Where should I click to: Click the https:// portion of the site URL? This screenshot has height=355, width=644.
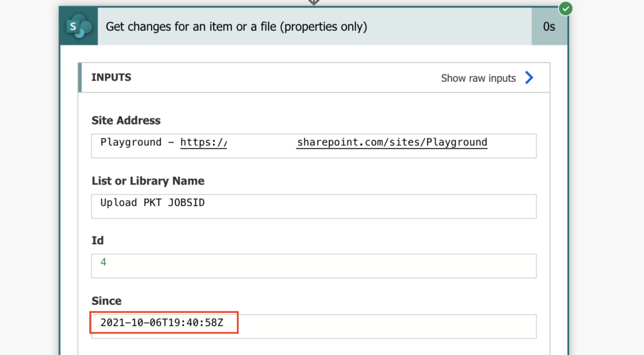tap(203, 142)
